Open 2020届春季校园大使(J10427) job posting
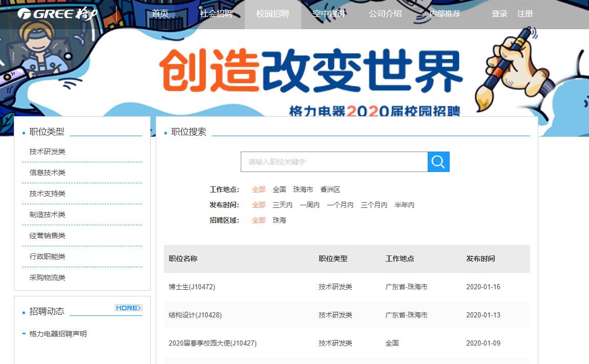Image resolution: width=589 pixels, height=364 pixels. pos(213,344)
